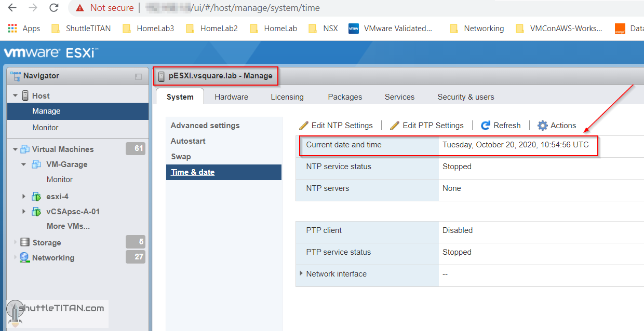Collapse the VM-Garage group

(23, 164)
